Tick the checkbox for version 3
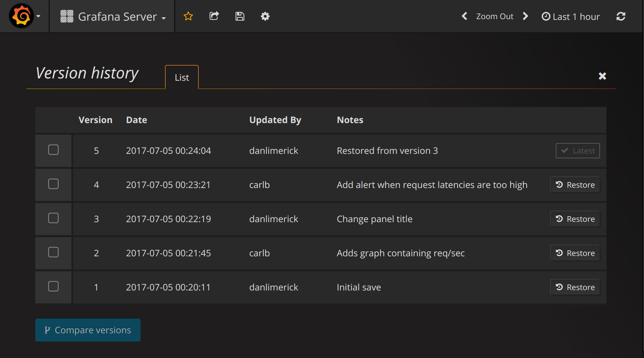This screenshot has width=644, height=358. pos(53,218)
